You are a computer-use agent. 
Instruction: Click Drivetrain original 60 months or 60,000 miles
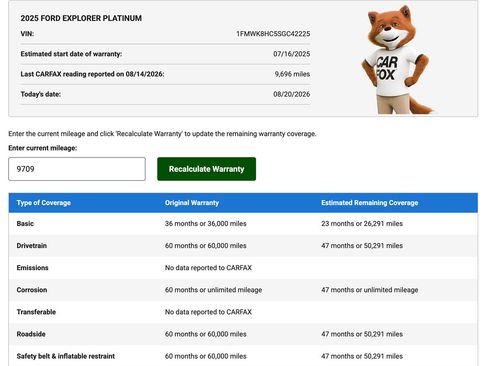(x=206, y=246)
